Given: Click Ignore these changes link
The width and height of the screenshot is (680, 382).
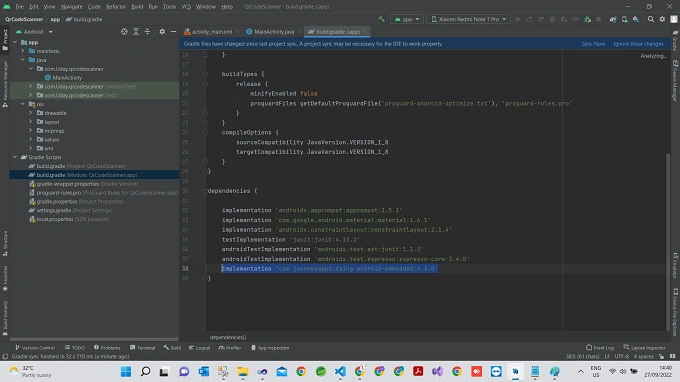Looking at the screenshot, I should (x=638, y=44).
